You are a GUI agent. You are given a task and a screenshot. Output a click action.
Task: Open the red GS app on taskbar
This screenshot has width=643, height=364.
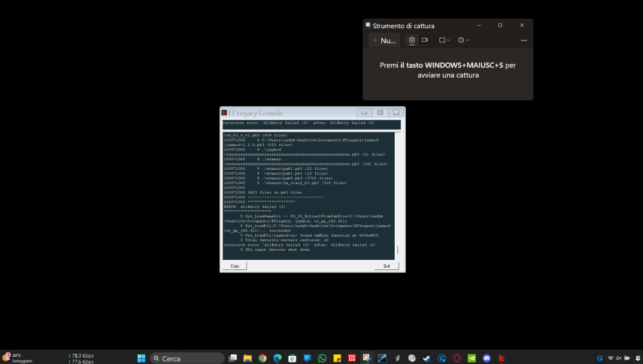pos(352,358)
